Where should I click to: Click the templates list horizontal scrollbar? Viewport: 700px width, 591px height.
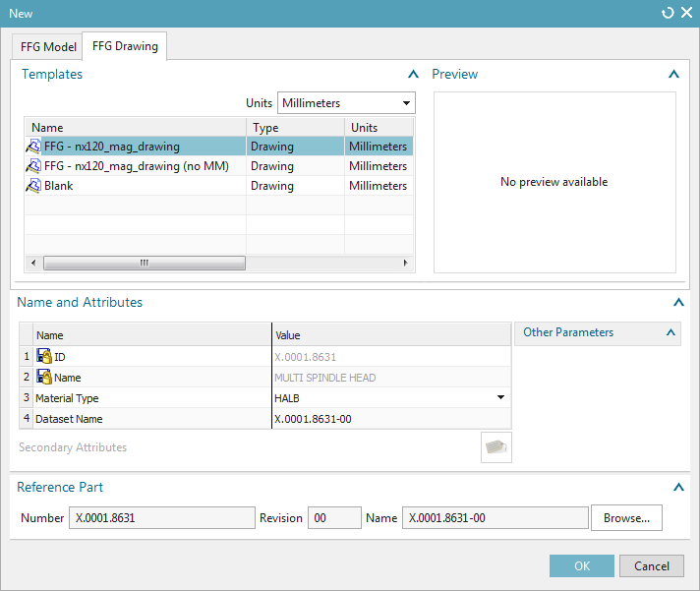pos(144,263)
